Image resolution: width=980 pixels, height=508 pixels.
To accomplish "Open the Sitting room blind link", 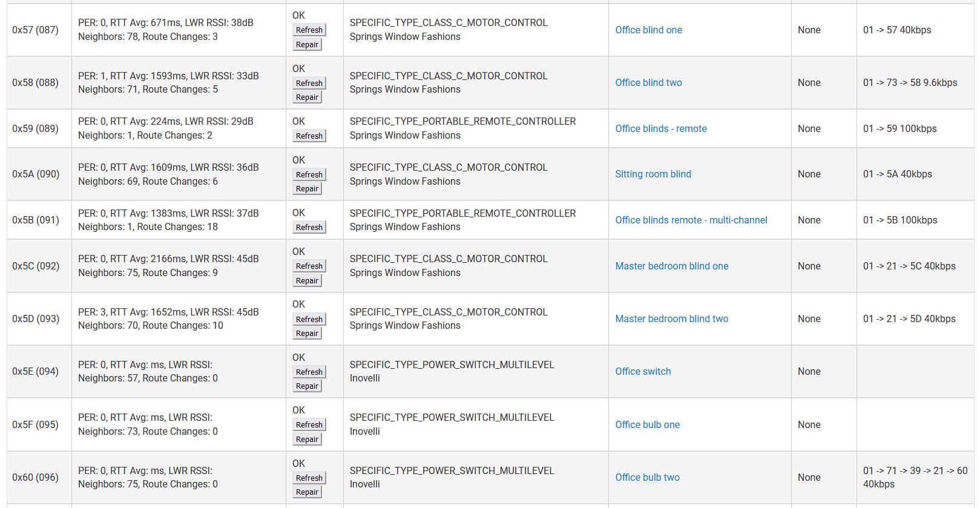I will (653, 174).
